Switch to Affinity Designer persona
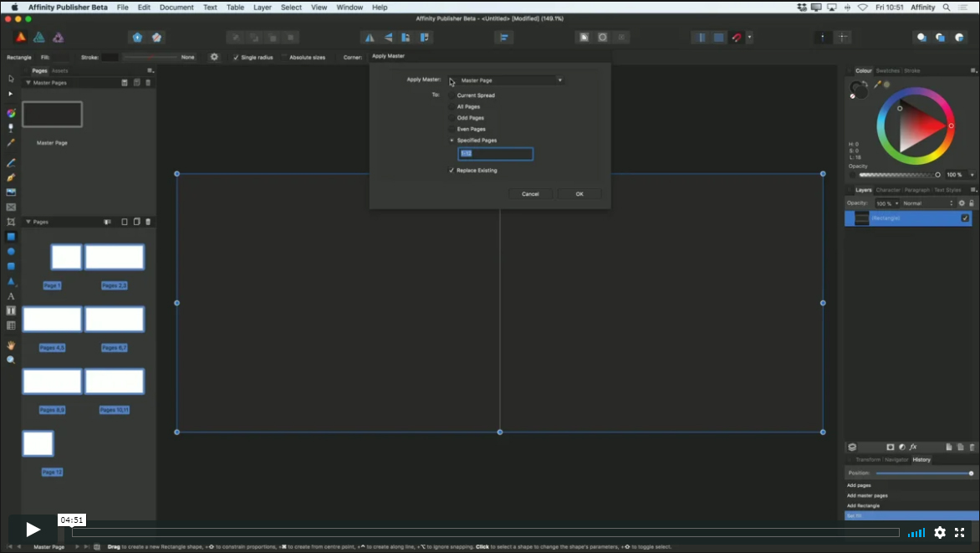The image size is (980, 553). (38, 38)
